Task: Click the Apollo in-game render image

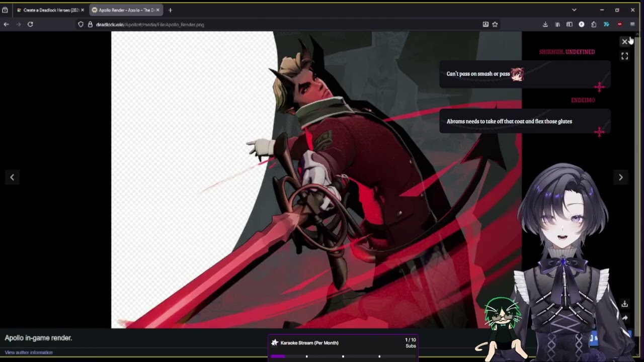Action: 316,179
